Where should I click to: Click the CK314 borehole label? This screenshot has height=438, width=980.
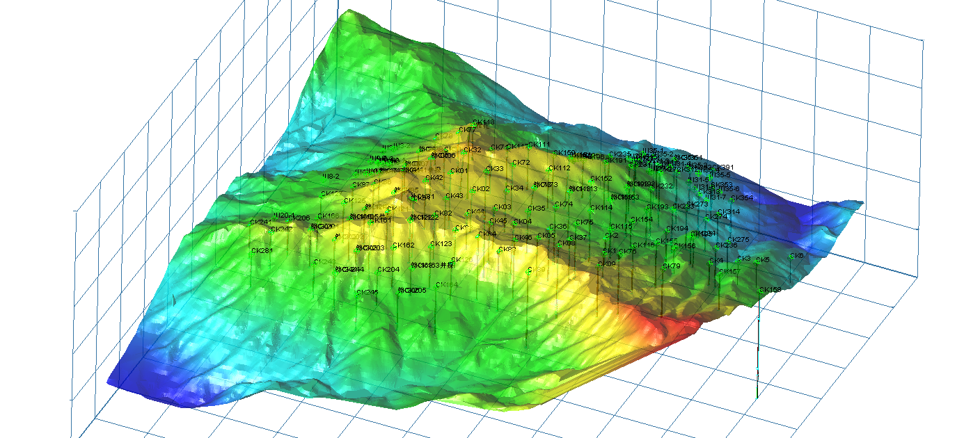729,212
